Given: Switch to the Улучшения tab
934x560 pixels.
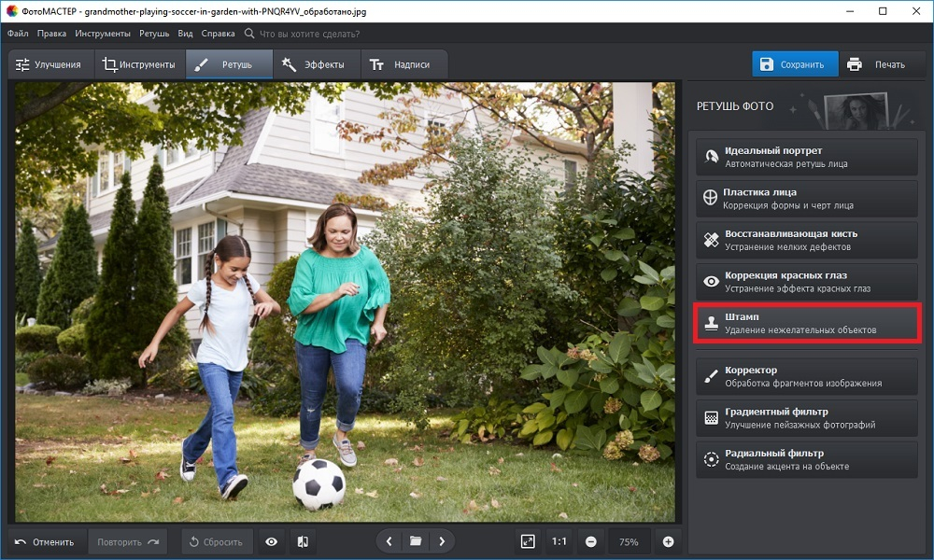Looking at the screenshot, I should (49, 64).
